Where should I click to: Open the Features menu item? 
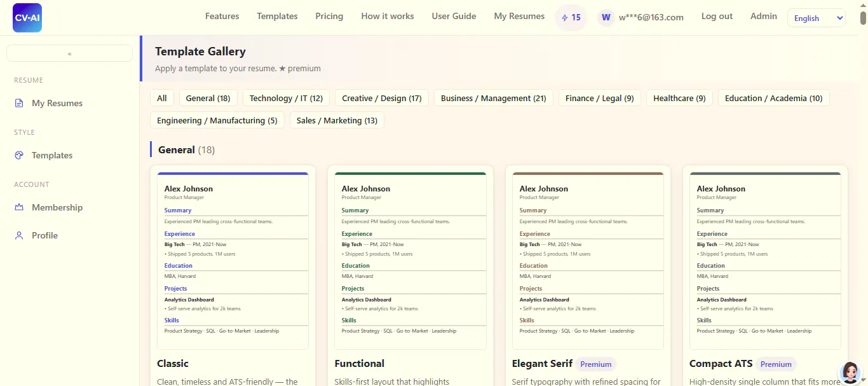[222, 17]
